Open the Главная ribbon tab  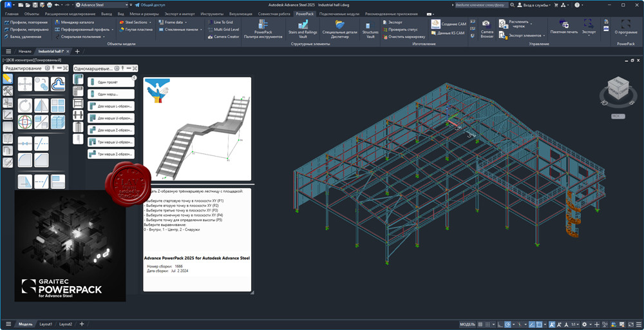[x=12, y=14]
